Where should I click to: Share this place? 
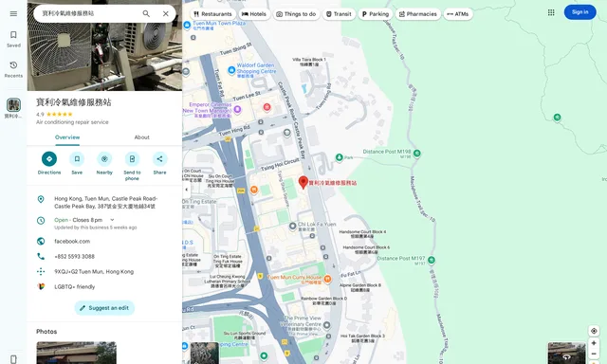[159, 163]
